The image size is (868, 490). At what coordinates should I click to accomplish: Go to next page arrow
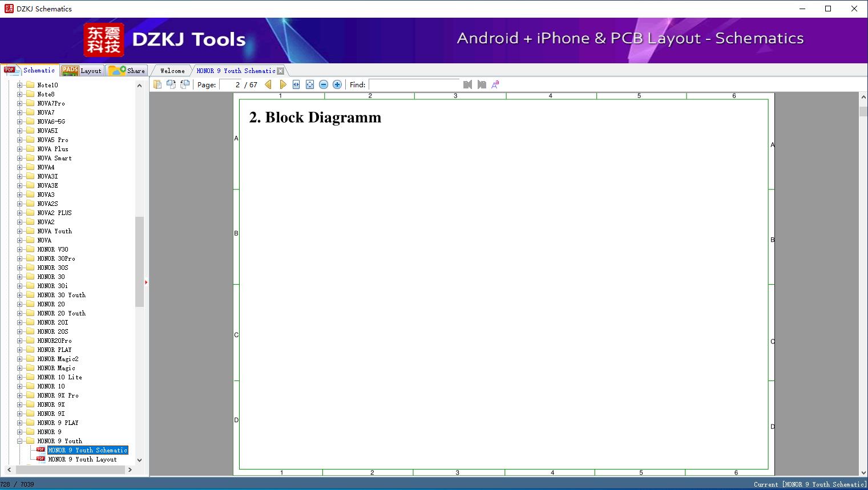pyautogui.click(x=282, y=84)
